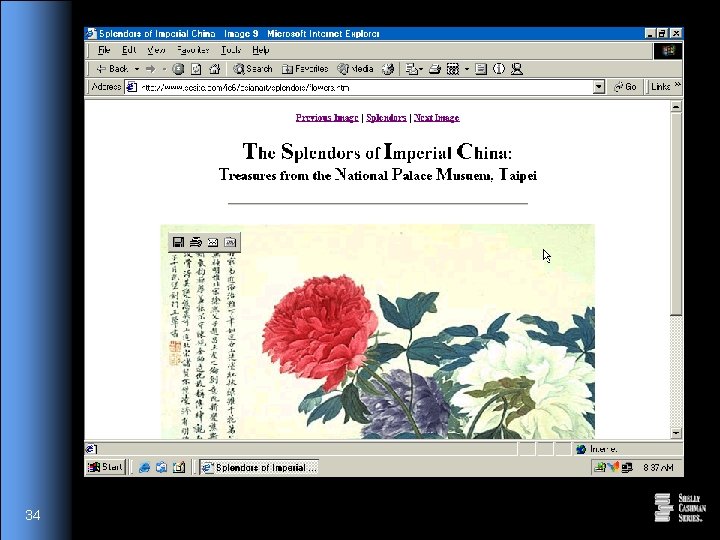Click the Go button
This screenshot has height=540, width=720.
coord(625,87)
